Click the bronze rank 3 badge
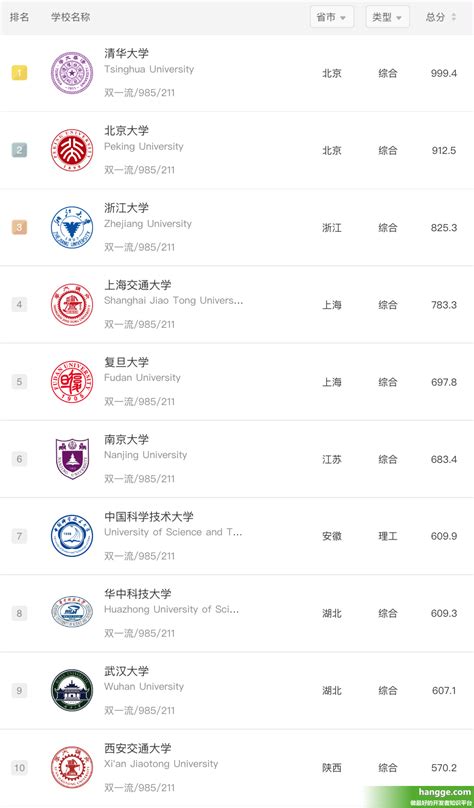The width and height of the screenshot is (474, 808). coord(19,227)
